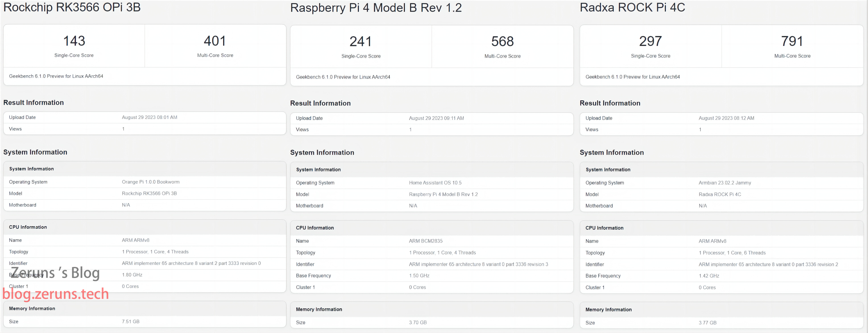
Task: Click the 143 single-core score
Action: click(74, 41)
